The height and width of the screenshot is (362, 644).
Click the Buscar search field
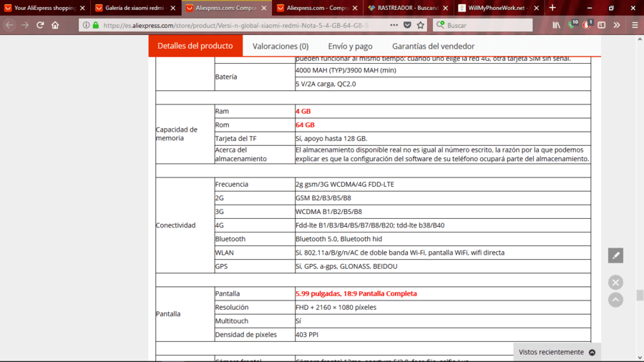tap(482, 25)
